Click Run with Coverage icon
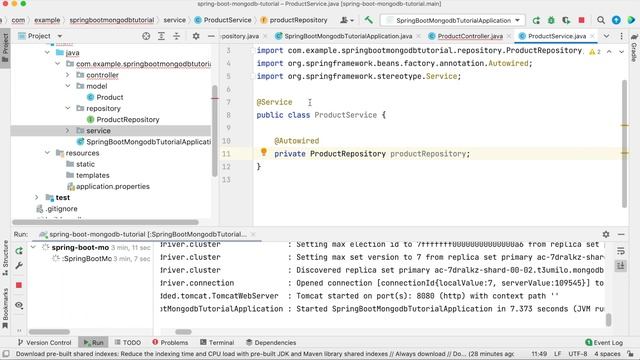640x360 pixels. 566,20
